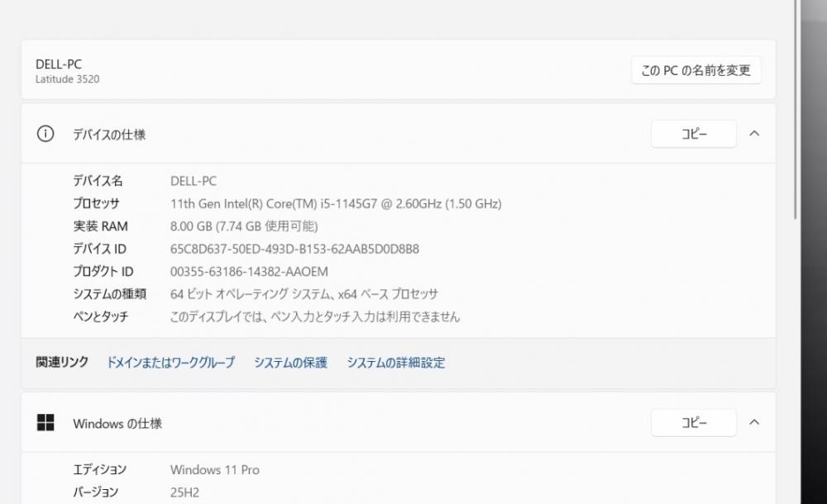Select the DELL-PC title at top
Image resolution: width=827 pixels, height=504 pixels.
[59, 64]
